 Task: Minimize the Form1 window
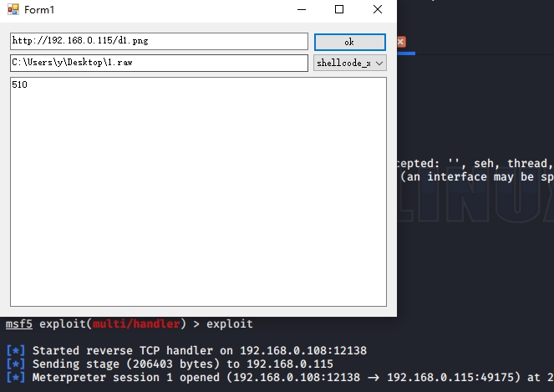tap(302, 9)
